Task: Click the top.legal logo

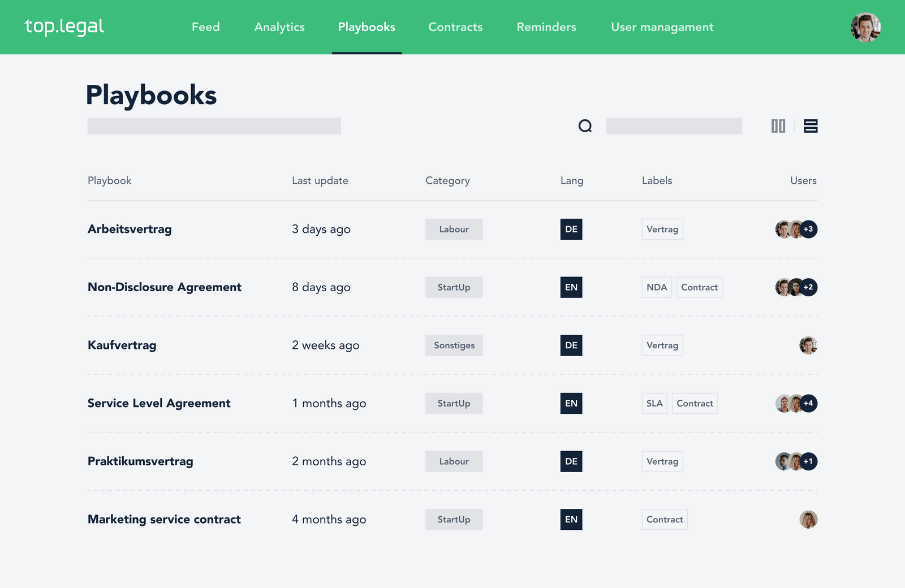Action: click(64, 25)
